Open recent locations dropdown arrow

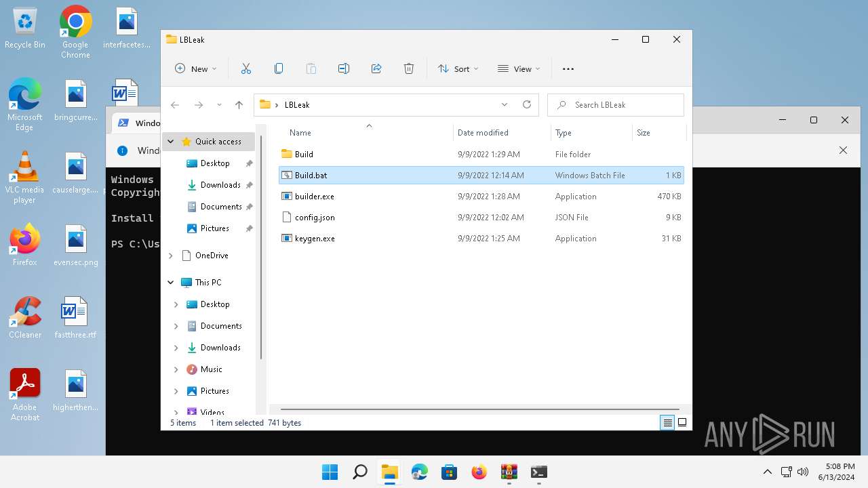click(x=219, y=105)
